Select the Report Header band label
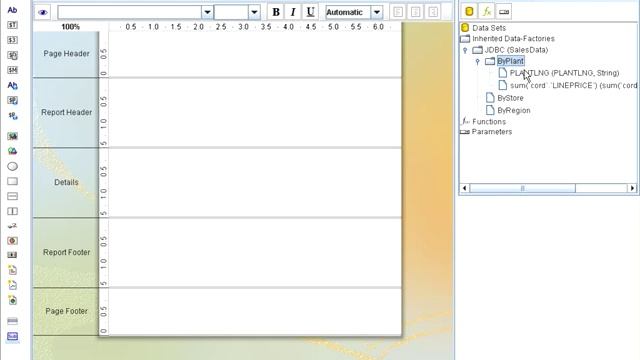The image size is (640, 360). (x=67, y=112)
